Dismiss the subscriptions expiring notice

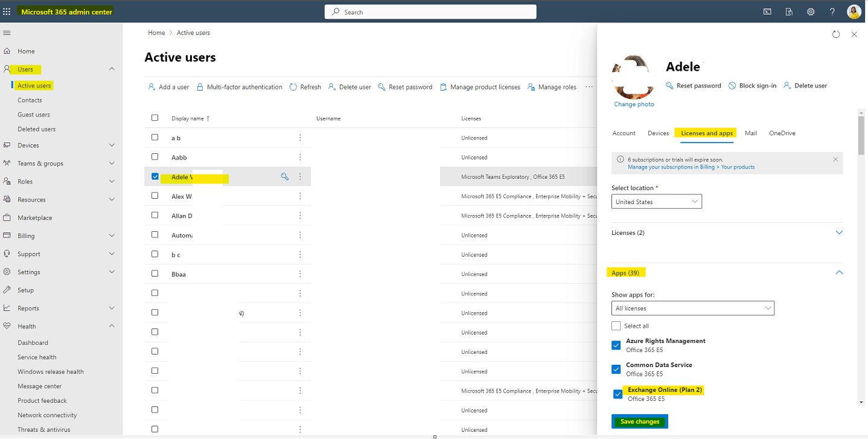835,159
